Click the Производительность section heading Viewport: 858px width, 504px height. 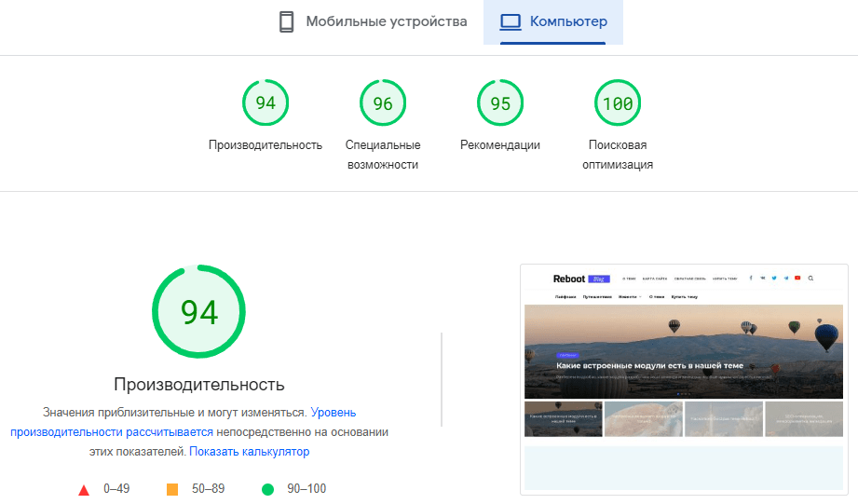(199, 385)
